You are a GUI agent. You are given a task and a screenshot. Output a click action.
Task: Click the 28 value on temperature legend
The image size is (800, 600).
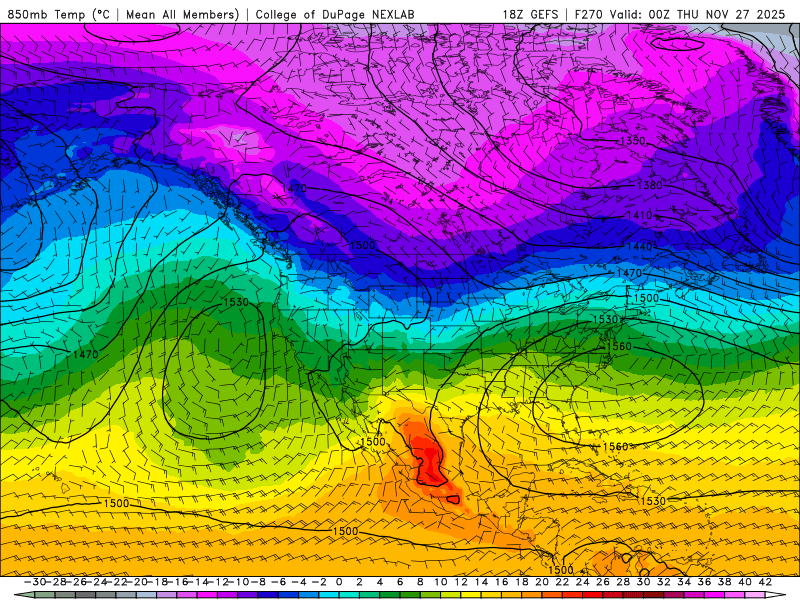tap(623, 582)
